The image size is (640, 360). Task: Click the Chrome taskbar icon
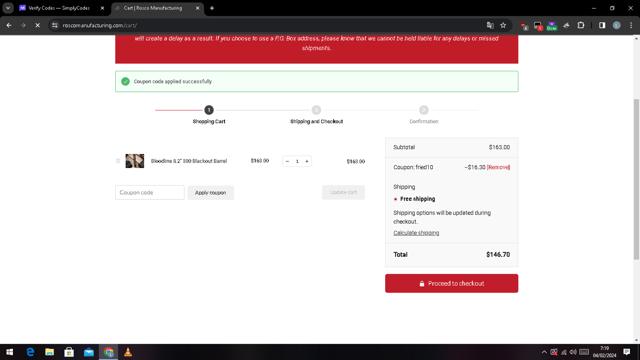[108, 352]
